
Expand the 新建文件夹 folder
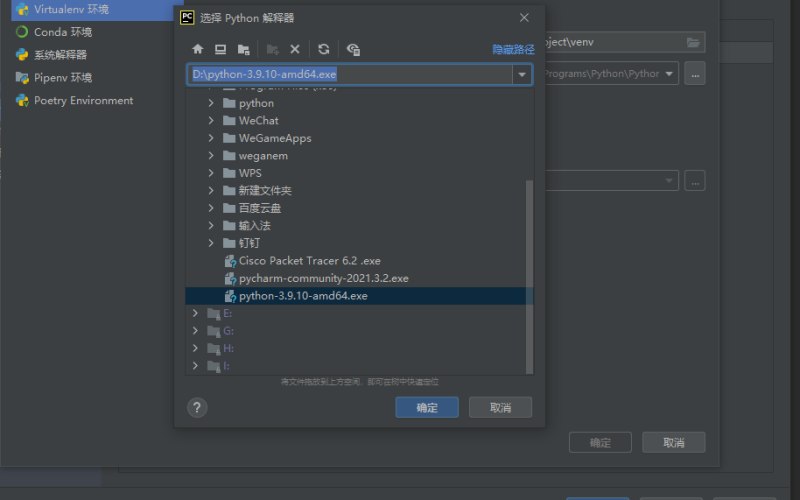point(211,190)
